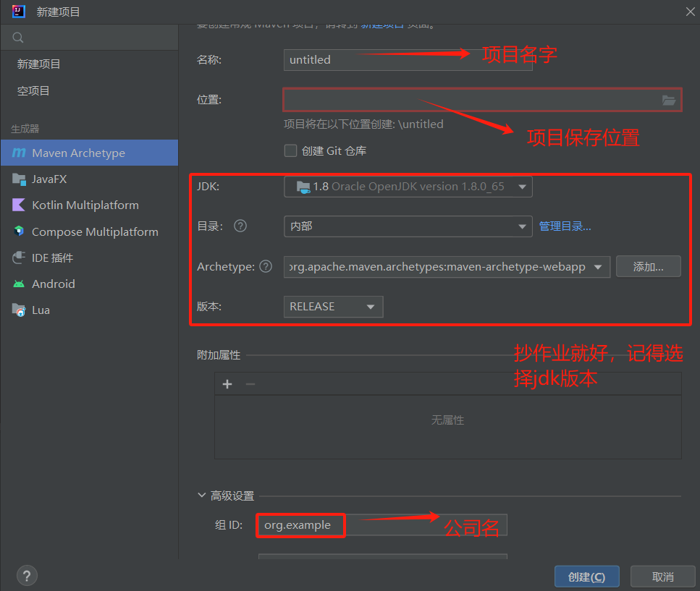Image resolution: width=700 pixels, height=591 pixels.
Task: Click the 管理目录 link
Action: click(x=565, y=226)
